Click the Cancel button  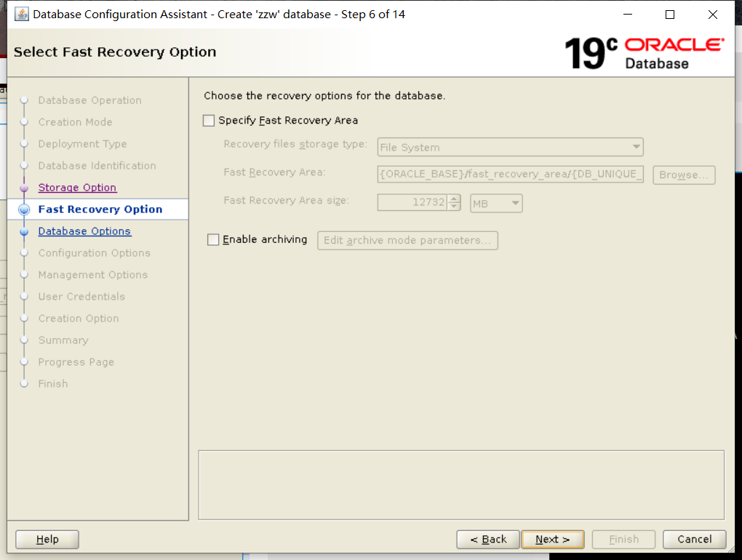coord(694,539)
